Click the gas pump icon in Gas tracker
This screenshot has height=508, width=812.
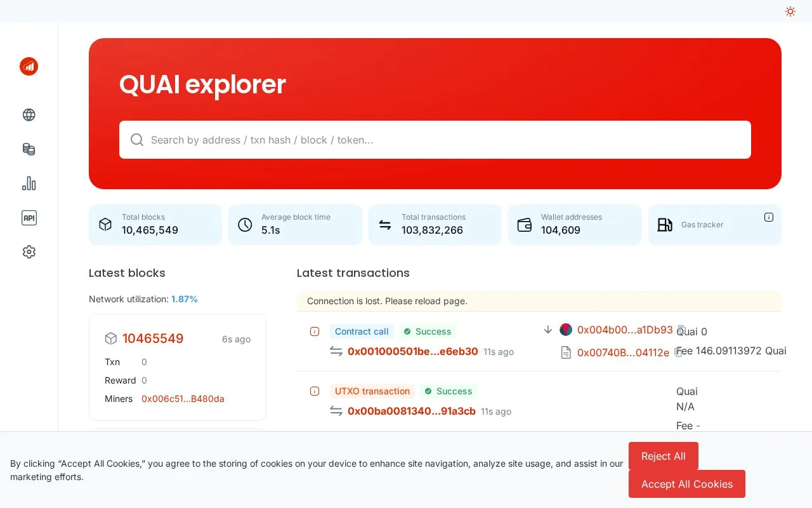coord(665,225)
